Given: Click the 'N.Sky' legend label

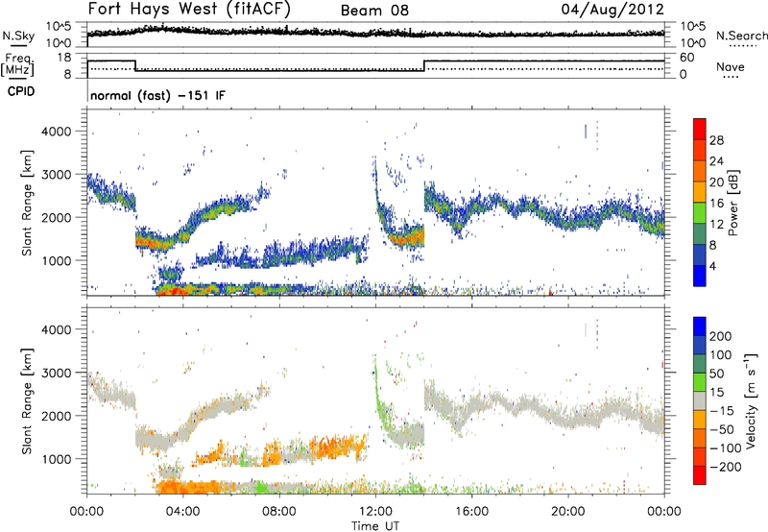Looking at the screenshot, I should click(18, 36).
